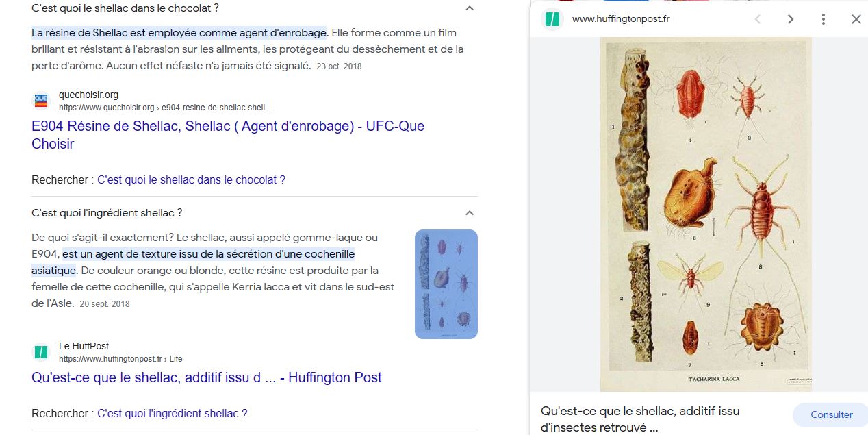
Task: Collapse "C'est quoi le shellac dans le chocolat"
Action: tap(470, 8)
